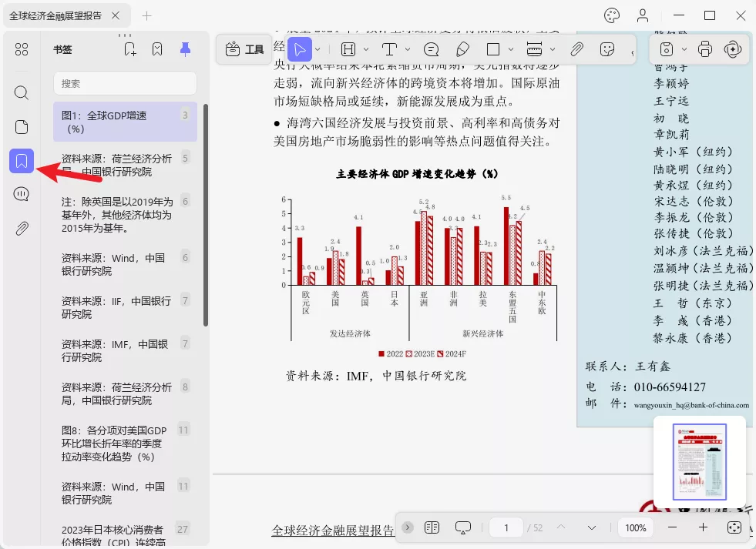Expand the collapsed bottom toolbar chevron
The image size is (756, 549).
407,527
